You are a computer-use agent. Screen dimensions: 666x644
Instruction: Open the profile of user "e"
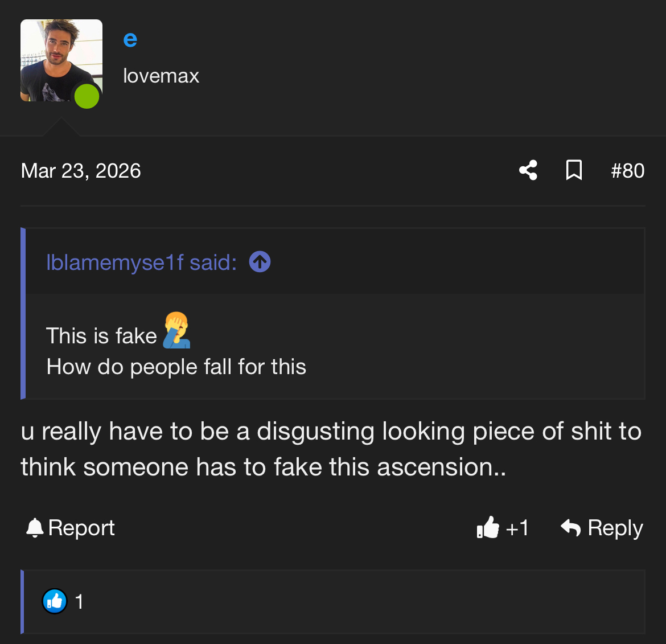pyautogui.click(x=130, y=39)
